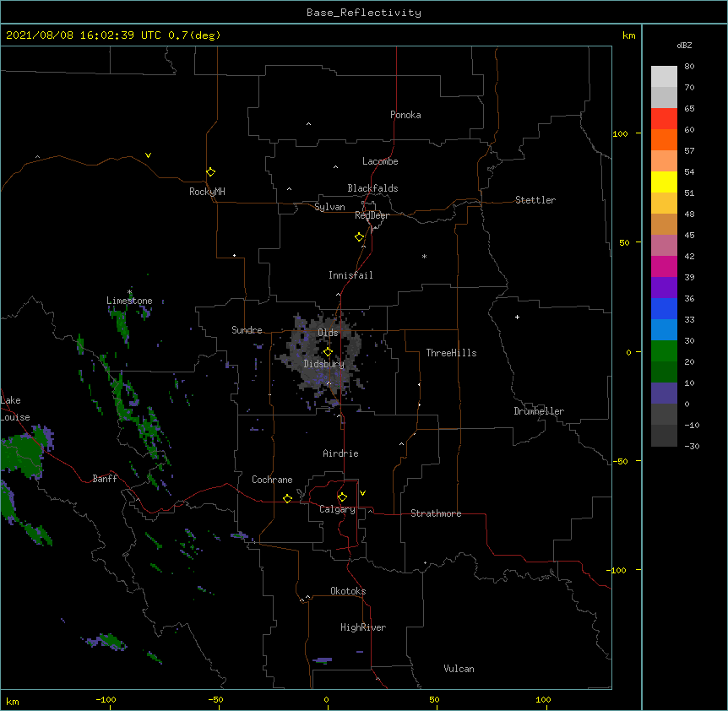This screenshot has height=711, width=728.
Task: Click the ThreeHills label
Action: 451,353
